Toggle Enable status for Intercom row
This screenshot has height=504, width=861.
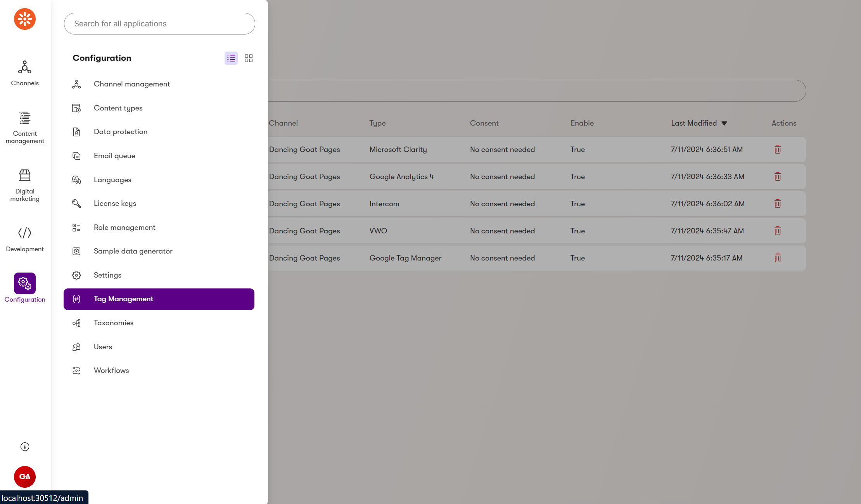[x=577, y=204]
